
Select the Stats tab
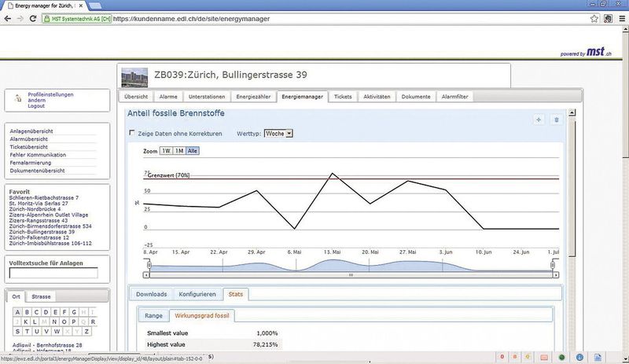[235, 294]
